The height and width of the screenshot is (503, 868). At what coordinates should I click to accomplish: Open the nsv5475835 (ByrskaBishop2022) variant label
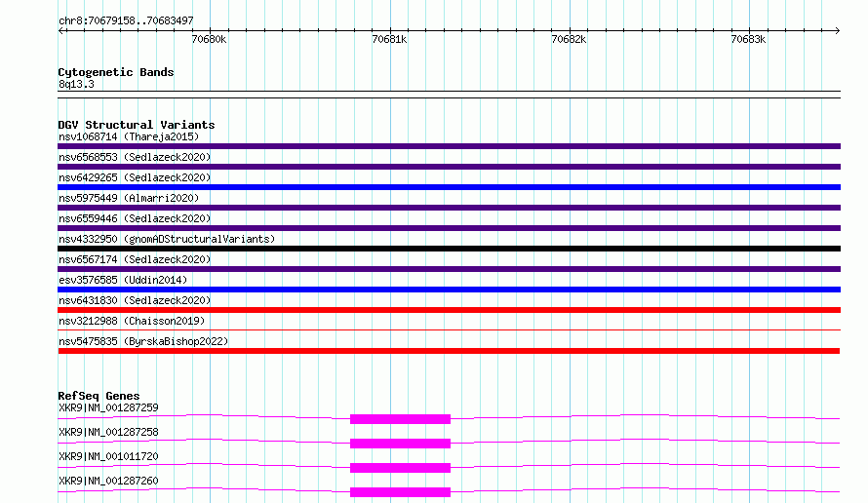coord(143,341)
